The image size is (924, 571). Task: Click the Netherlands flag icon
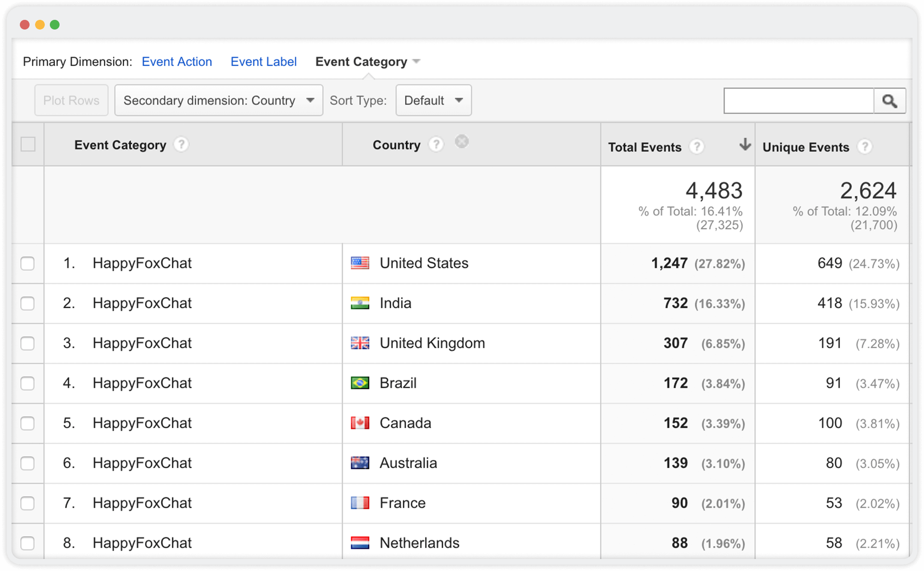(360, 543)
